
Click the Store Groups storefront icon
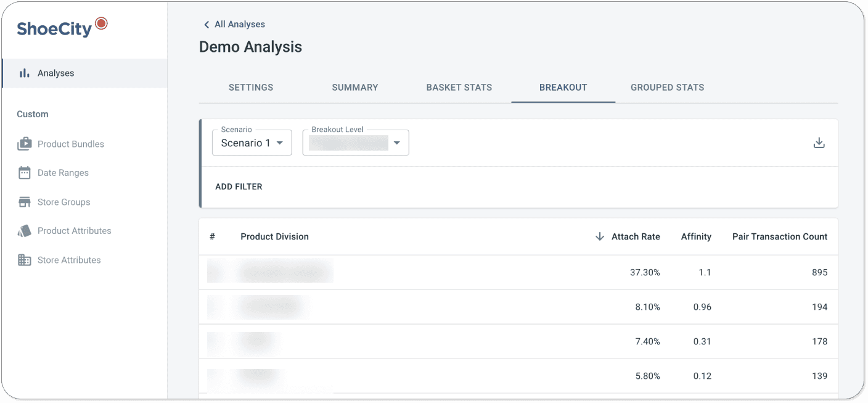(x=24, y=202)
